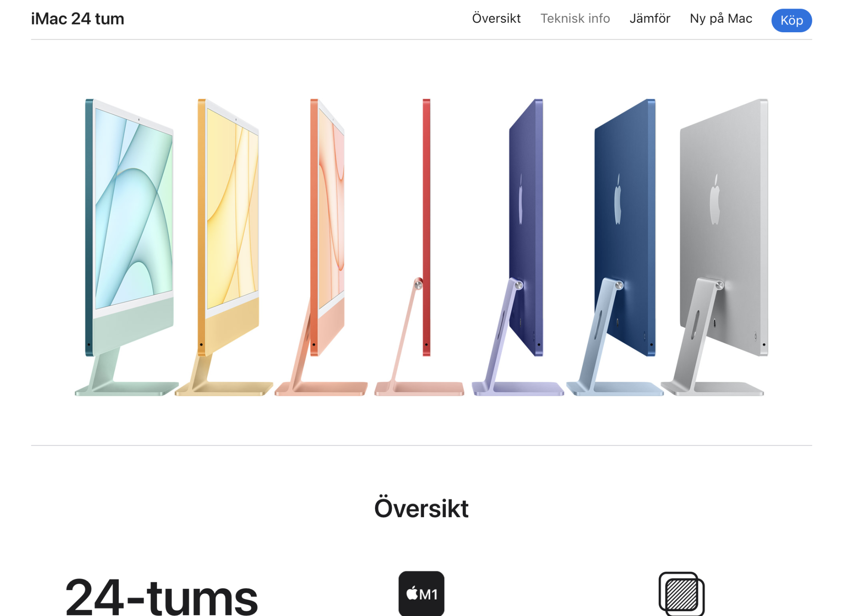Click the striped overlapping squares icon
Image resolution: width=860 pixels, height=616 pixels.
click(682, 594)
